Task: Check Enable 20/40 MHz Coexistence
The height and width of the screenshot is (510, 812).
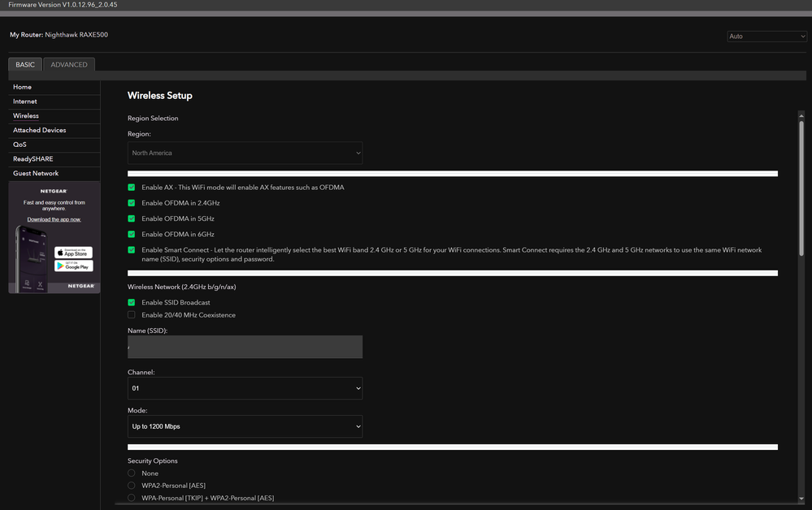Action: pos(132,315)
